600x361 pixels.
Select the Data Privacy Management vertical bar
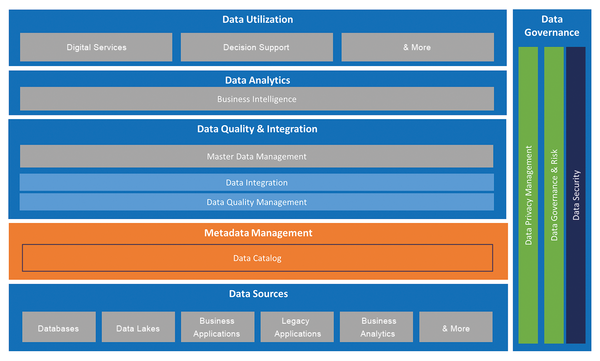pos(528,195)
